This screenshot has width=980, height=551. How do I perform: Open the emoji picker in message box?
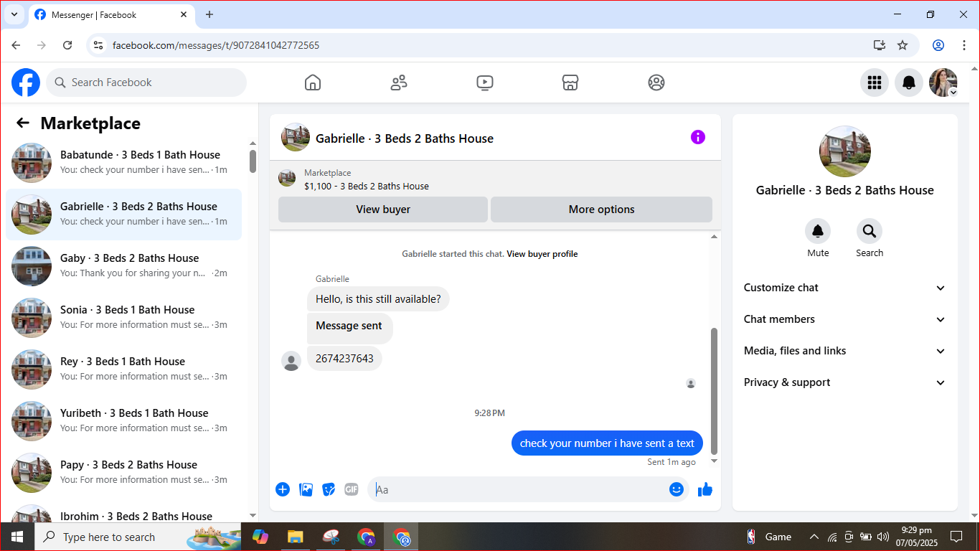pos(677,489)
